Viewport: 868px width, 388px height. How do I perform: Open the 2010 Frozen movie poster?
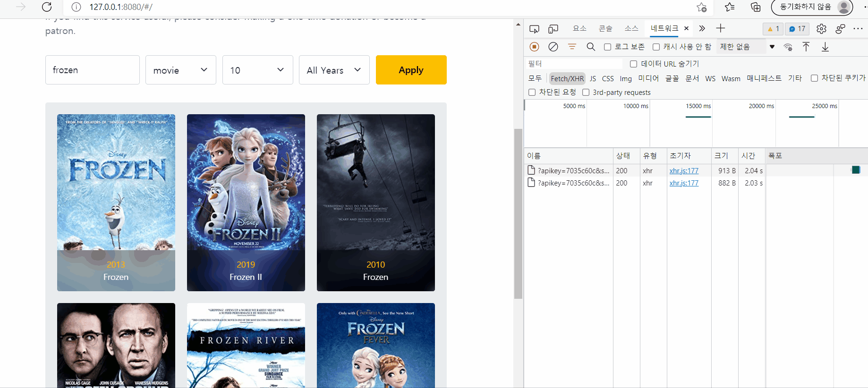click(376, 202)
